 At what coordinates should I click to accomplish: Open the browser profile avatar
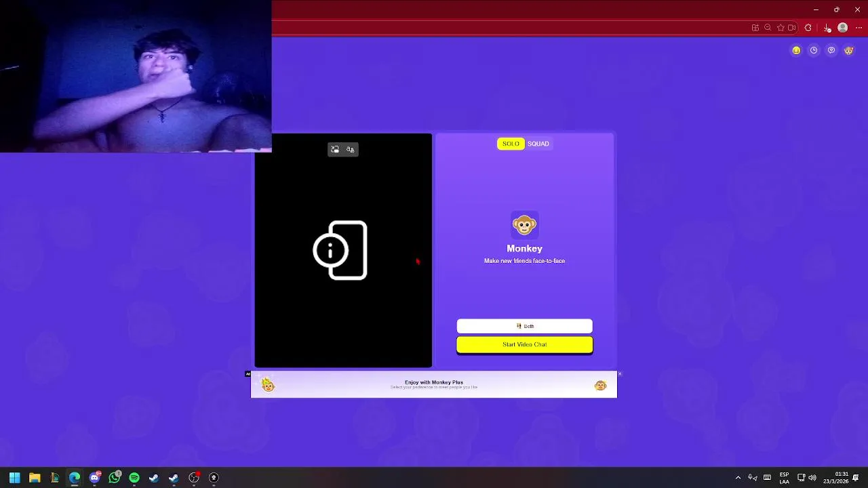pos(843,28)
